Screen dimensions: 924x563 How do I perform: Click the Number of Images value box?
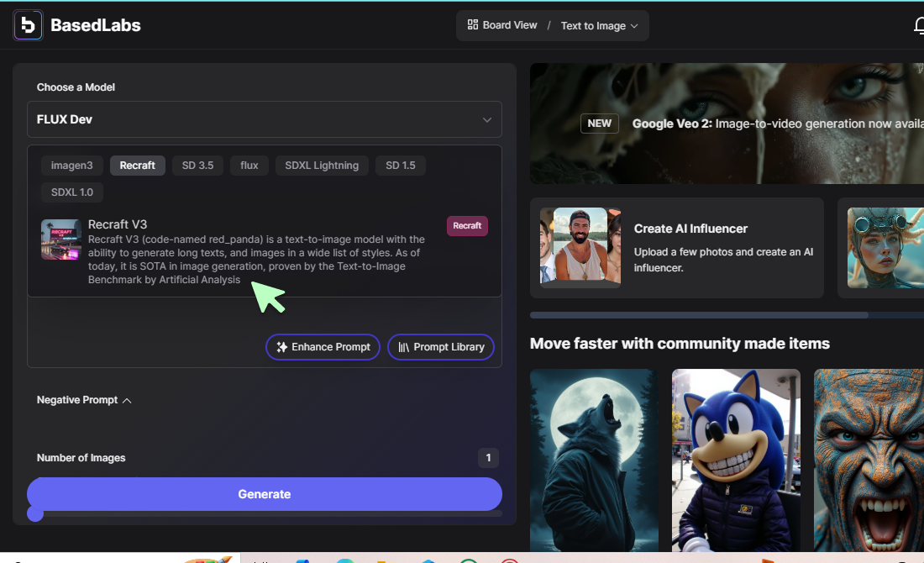488,457
